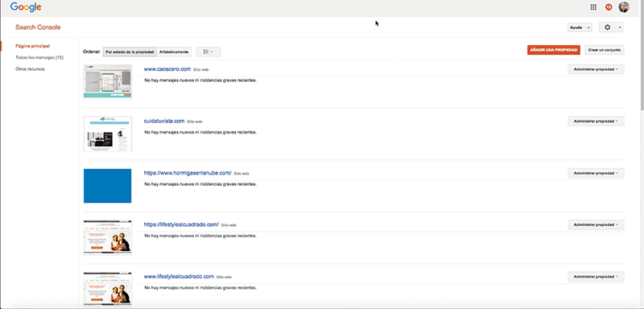Click the Google logo
This screenshot has width=644, height=309.
26,7
